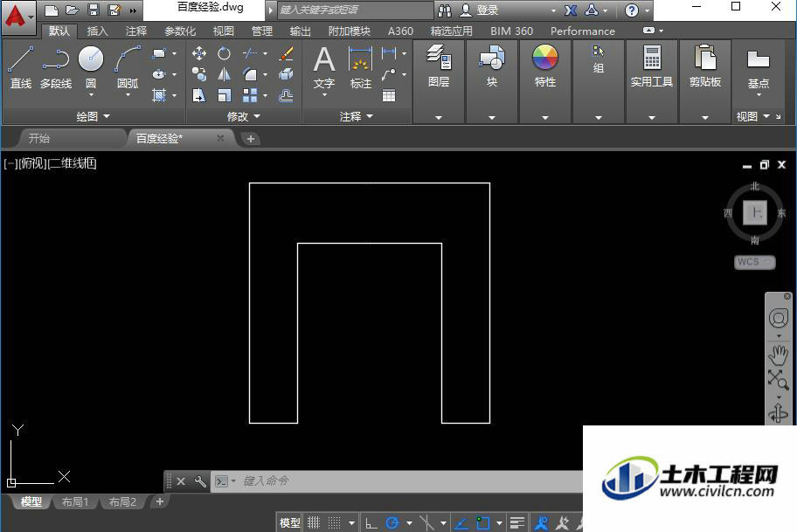Select the Scale tool icon
This screenshot has width=797, height=532.
coord(224,95)
